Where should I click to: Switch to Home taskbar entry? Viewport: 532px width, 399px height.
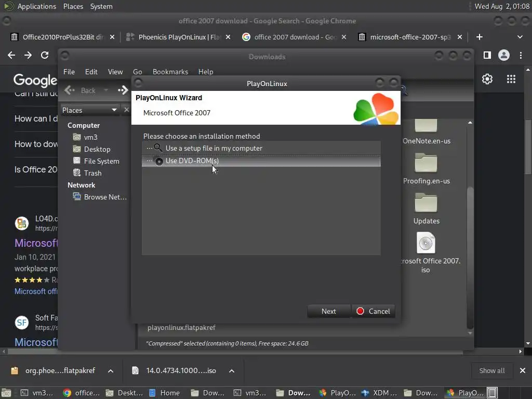[x=165, y=393]
